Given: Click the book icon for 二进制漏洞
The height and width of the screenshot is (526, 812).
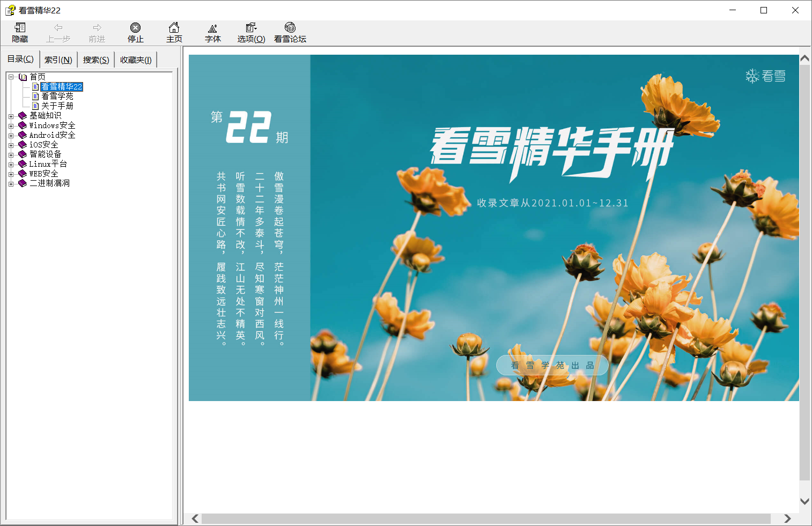Looking at the screenshot, I should point(23,183).
